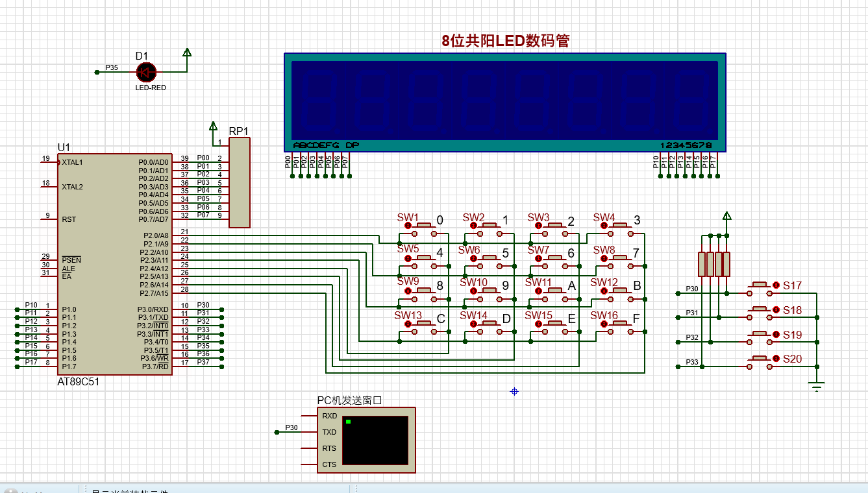The height and width of the screenshot is (493, 868).
Task: Click the RTS pin on the virtual terminal
Action: (x=329, y=448)
